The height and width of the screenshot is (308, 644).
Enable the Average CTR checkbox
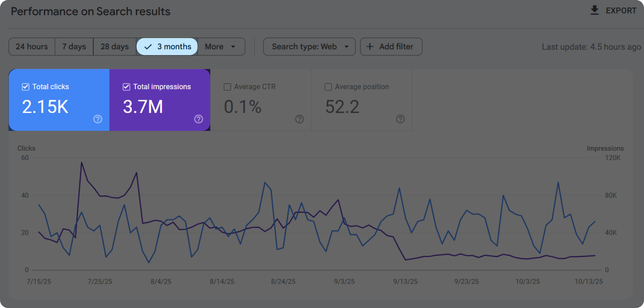(x=227, y=87)
